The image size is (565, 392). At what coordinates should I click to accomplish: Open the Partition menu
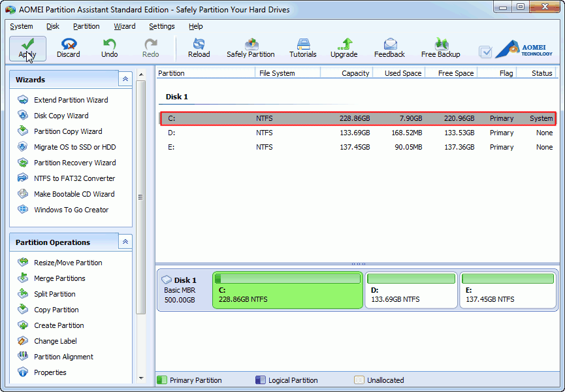point(86,26)
